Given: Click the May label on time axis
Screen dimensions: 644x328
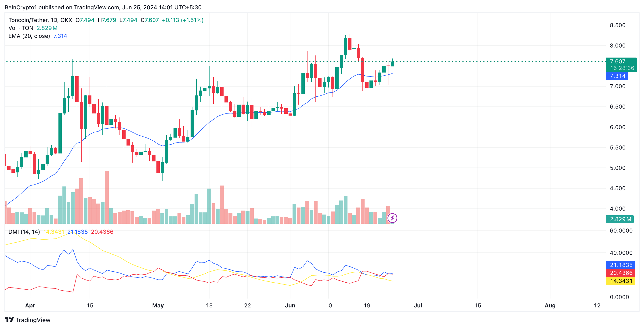Looking at the screenshot, I should pos(158,306).
